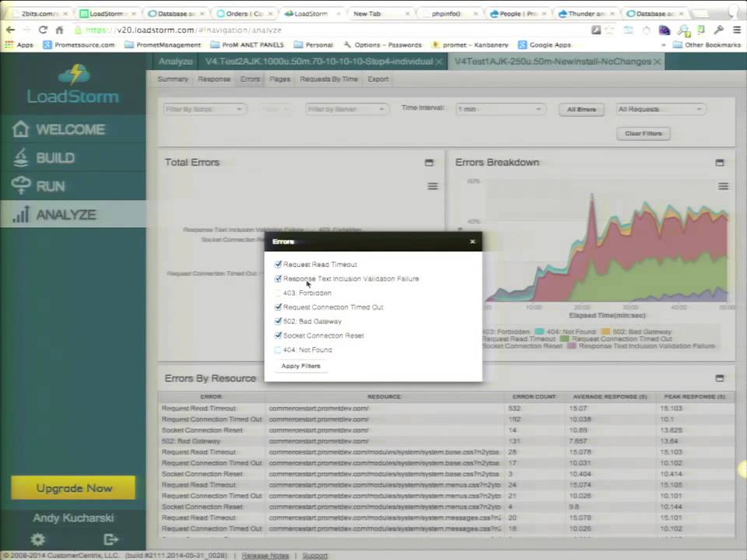Click the Welcome house icon in sidebar
The height and width of the screenshot is (560, 747).
coord(21,129)
